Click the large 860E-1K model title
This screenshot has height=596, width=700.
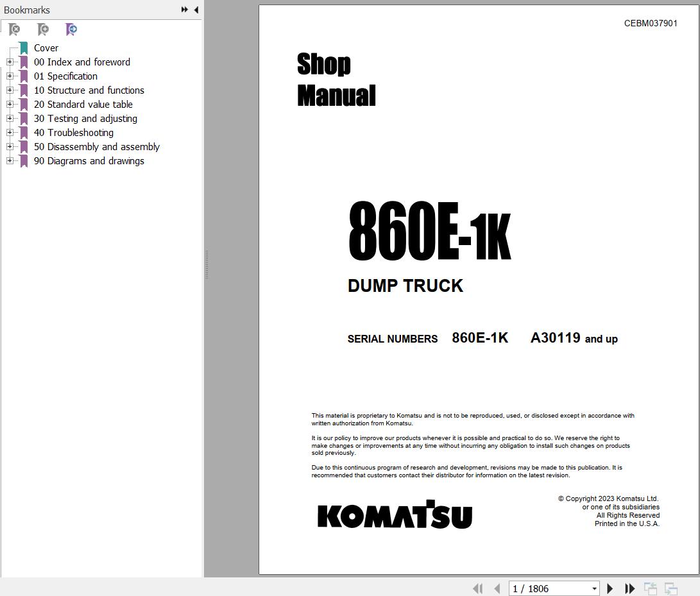[x=429, y=230]
